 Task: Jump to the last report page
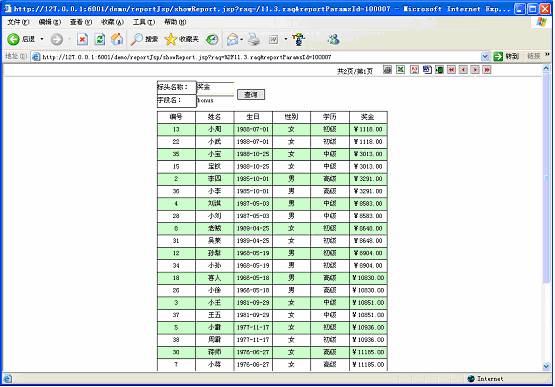point(487,70)
